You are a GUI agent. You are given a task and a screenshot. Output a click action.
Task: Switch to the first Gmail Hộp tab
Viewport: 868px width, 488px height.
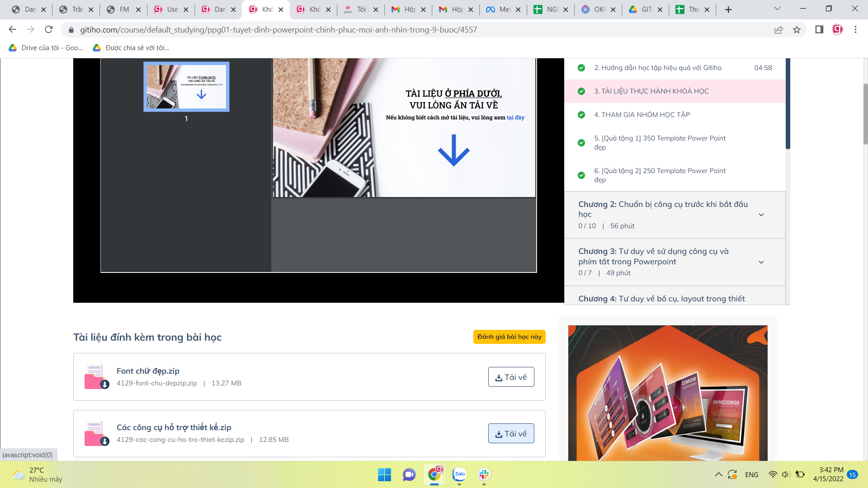pyautogui.click(x=408, y=9)
